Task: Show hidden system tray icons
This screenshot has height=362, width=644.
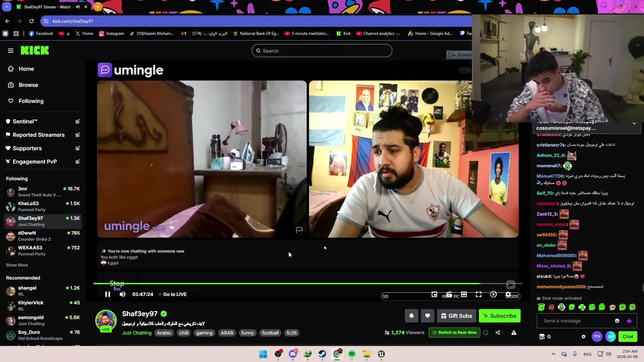Action: pos(553,354)
